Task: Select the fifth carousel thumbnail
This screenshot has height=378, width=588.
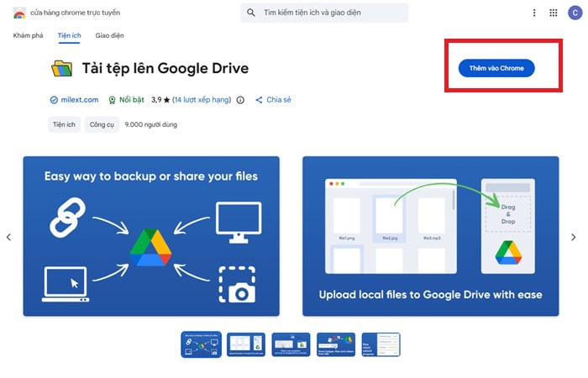Action: coord(381,344)
